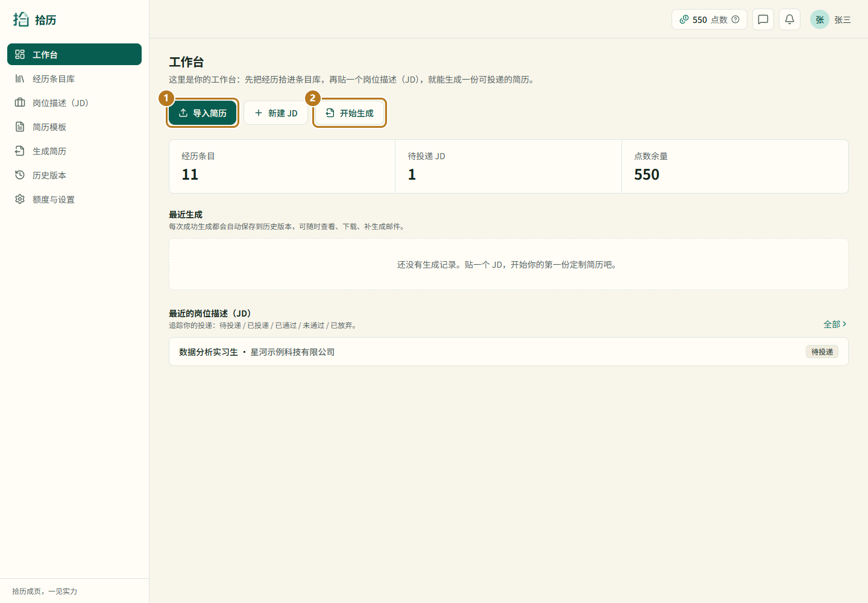This screenshot has height=603, width=868.
Task: Click the 点数余量 stat card label
Action: (x=651, y=156)
